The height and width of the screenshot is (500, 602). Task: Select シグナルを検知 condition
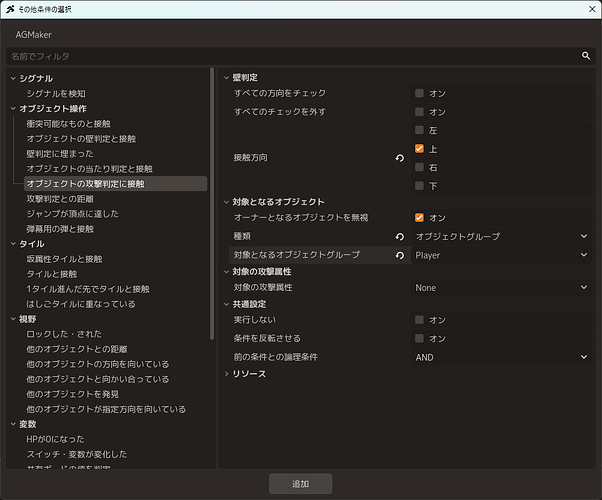(56, 94)
